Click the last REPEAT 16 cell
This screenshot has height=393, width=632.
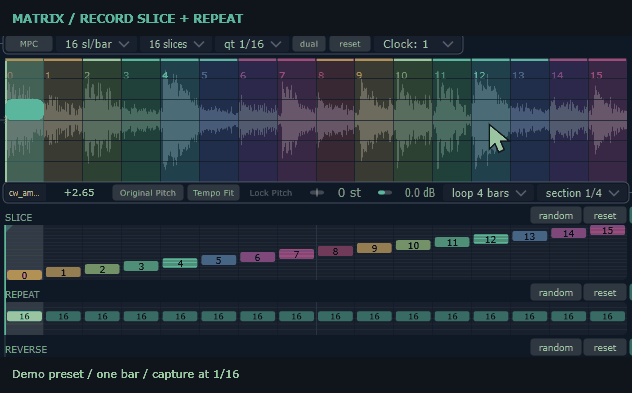click(607, 316)
